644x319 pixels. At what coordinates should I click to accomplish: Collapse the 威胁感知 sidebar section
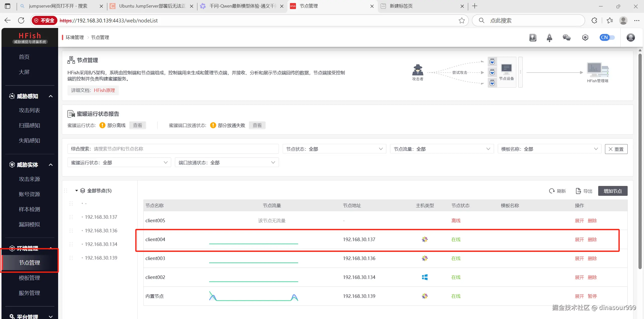(51, 96)
